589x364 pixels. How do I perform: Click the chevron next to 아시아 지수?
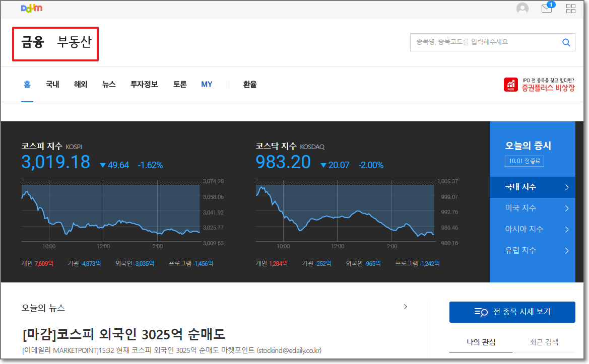pyautogui.click(x=567, y=229)
